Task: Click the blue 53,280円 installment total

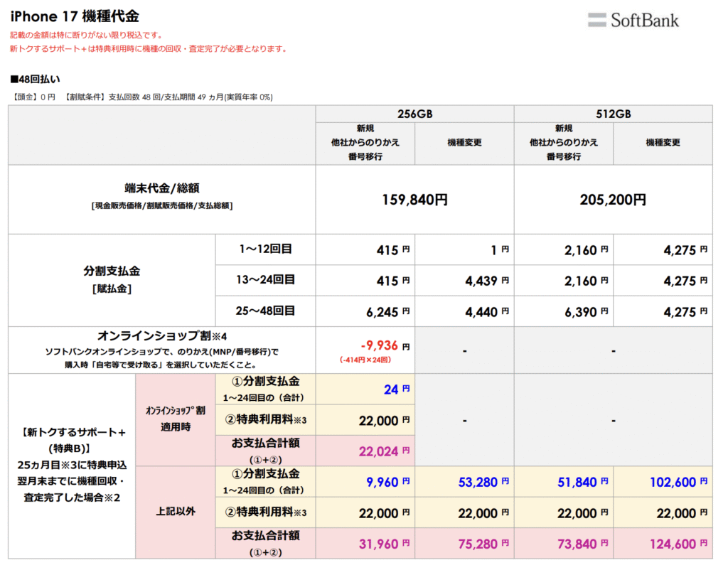Action: click(484, 481)
